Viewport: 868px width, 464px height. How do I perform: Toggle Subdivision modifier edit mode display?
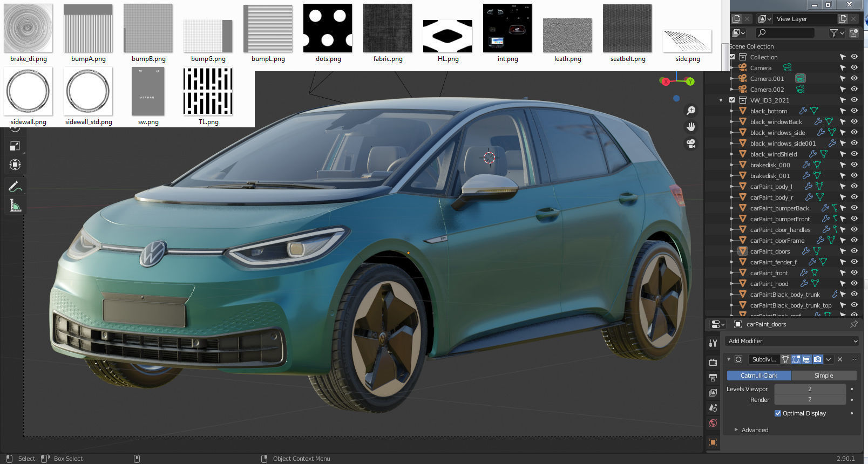(x=796, y=359)
